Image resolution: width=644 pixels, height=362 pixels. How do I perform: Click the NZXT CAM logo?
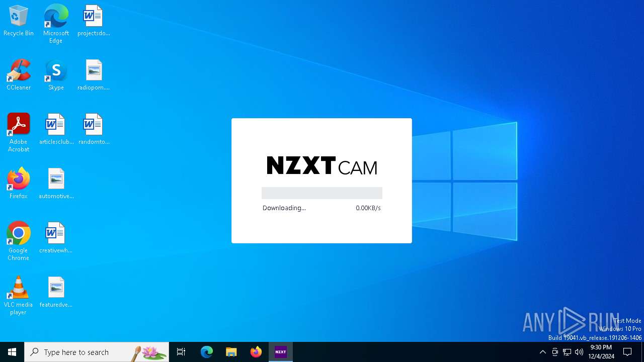pyautogui.click(x=322, y=165)
